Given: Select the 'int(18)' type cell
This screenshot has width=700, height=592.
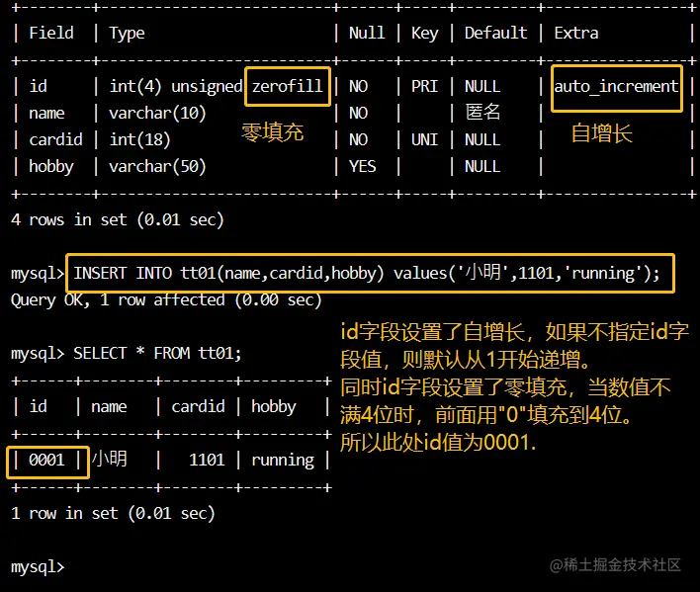Looking at the screenshot, I should 139,140.
